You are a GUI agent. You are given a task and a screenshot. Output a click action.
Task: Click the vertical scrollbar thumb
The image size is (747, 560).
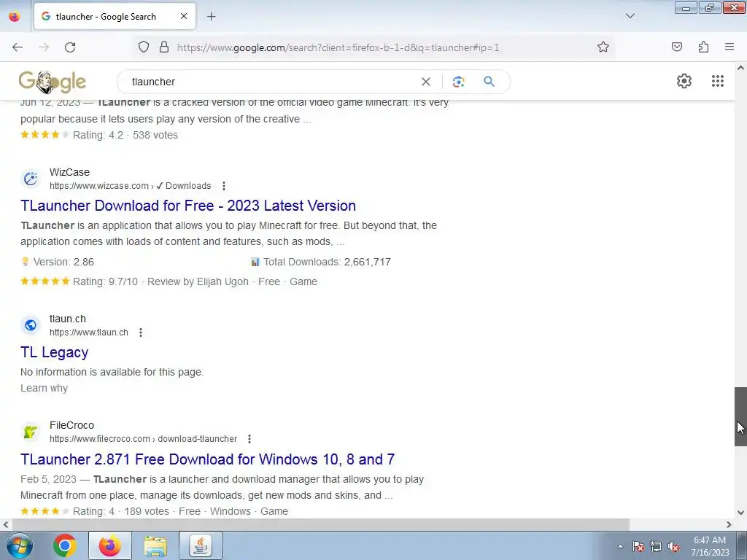point(740,416)
